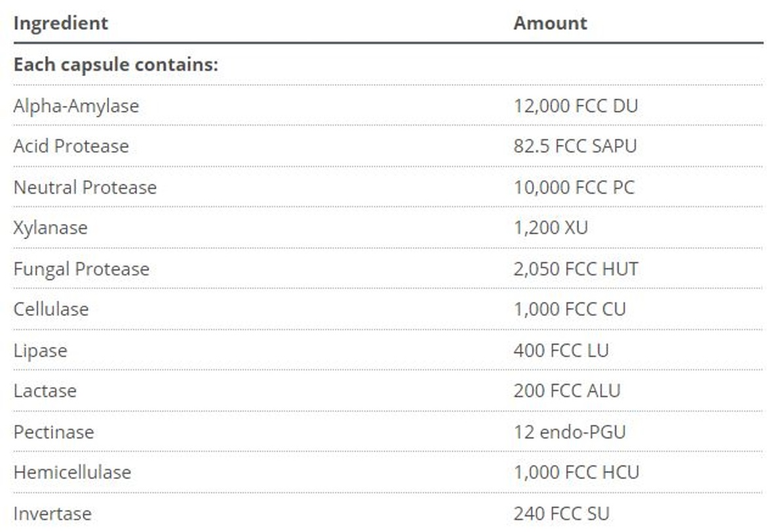
Task: Click the 1,200 XU amount
Action: point(551,228)
